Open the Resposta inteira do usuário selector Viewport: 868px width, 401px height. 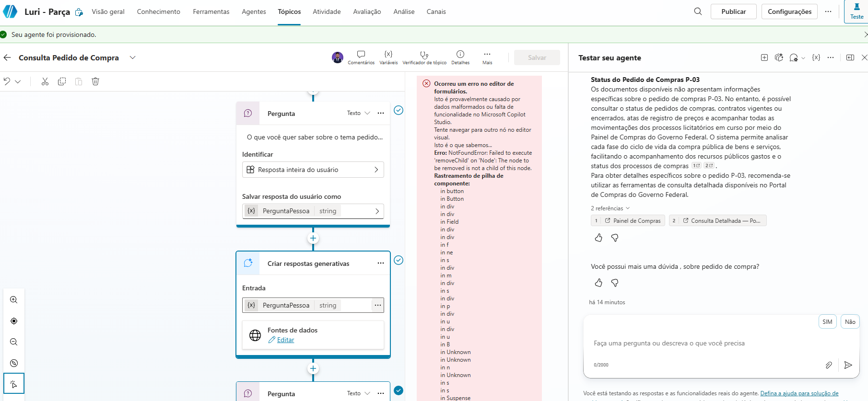click(x=313, y=170)
